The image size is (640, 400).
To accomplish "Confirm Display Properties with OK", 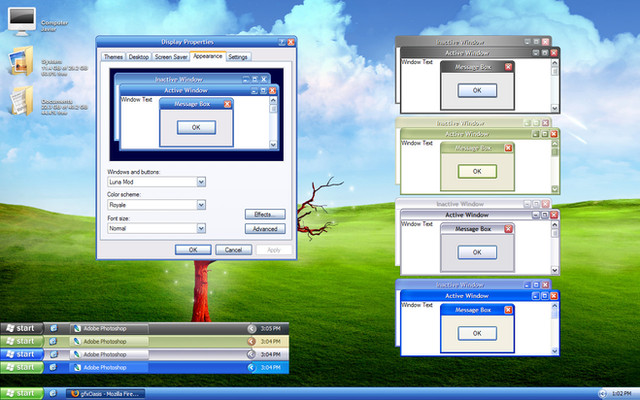I will click(193, 249).
